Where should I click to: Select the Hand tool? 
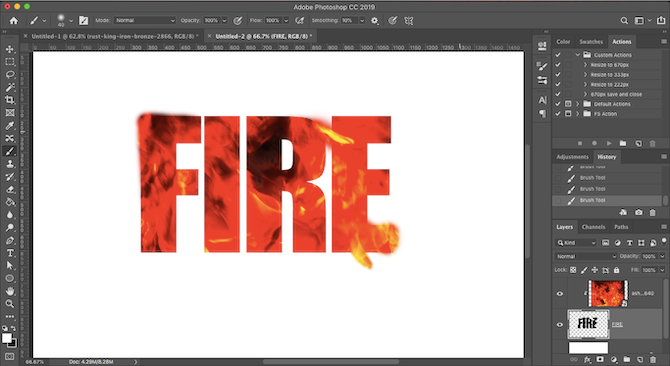pyautogui.click(x=10, y=291)
